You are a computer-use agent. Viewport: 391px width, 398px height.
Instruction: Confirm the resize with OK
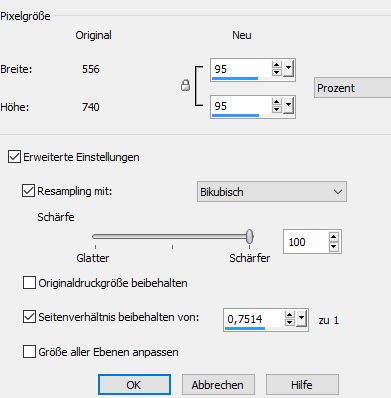(x=134, y=385)
